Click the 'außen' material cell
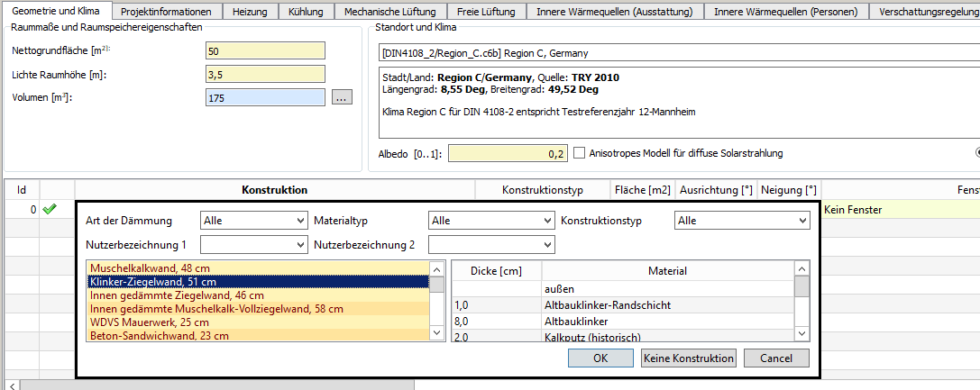980x390 pixels. 667,289
